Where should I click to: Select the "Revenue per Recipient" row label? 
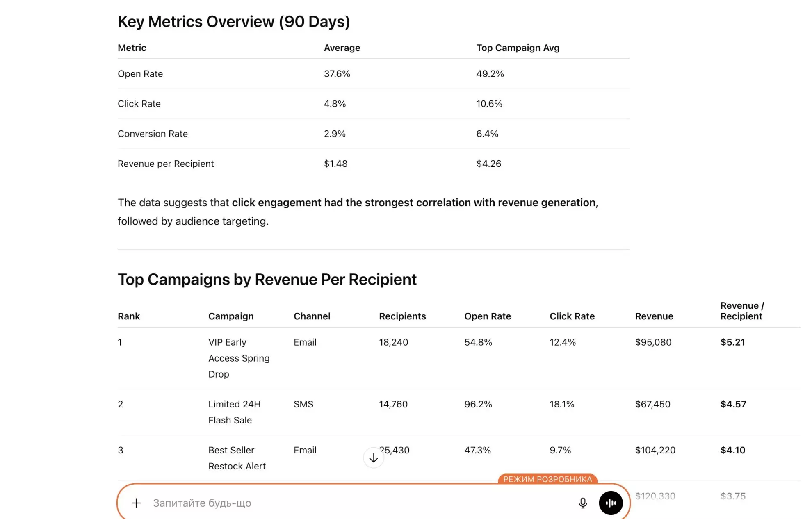point(166,164)
